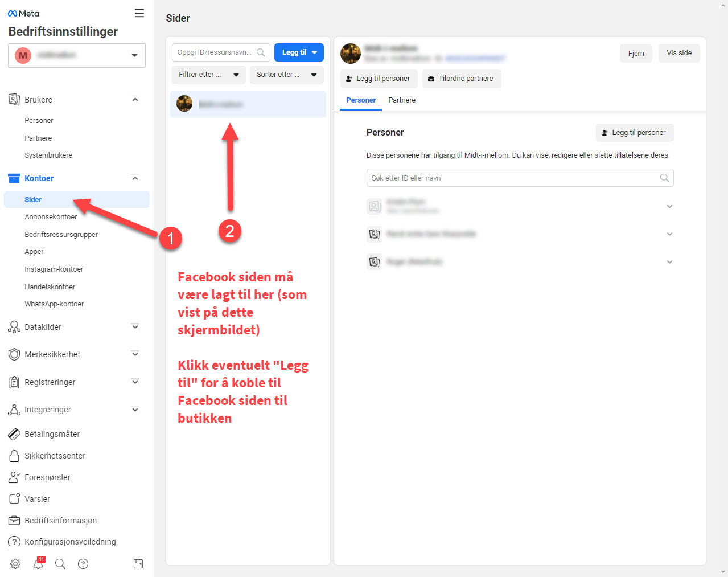Open notifications bell with badge
This screenshot has width=728, height=577.
(x=38, y=563)
